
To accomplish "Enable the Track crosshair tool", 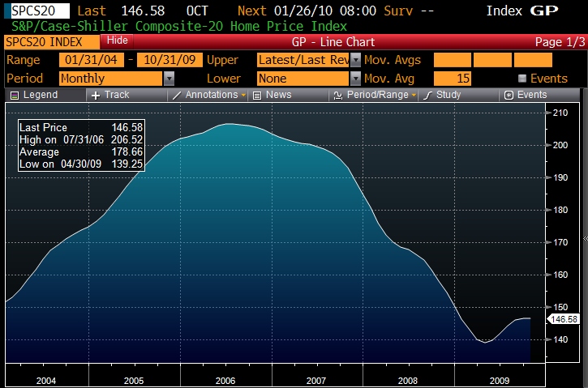I will coord(110,95).
